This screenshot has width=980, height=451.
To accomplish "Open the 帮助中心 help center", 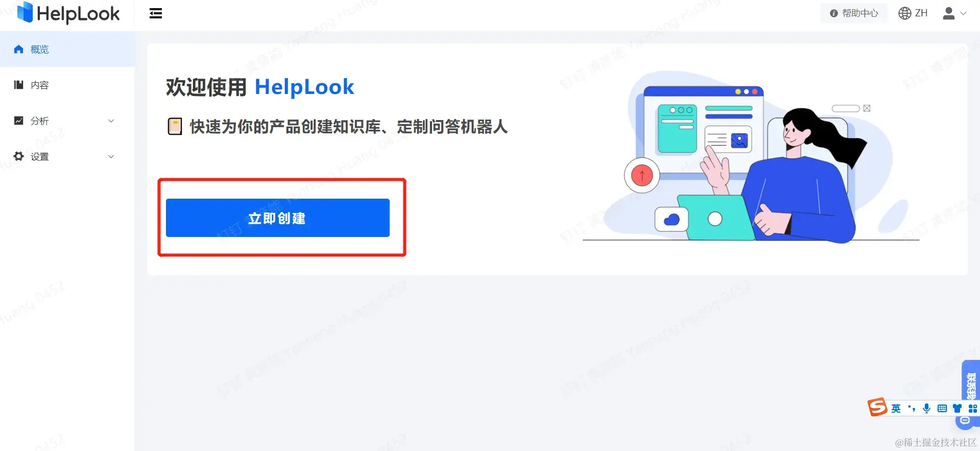I will [x=854, y=13].
